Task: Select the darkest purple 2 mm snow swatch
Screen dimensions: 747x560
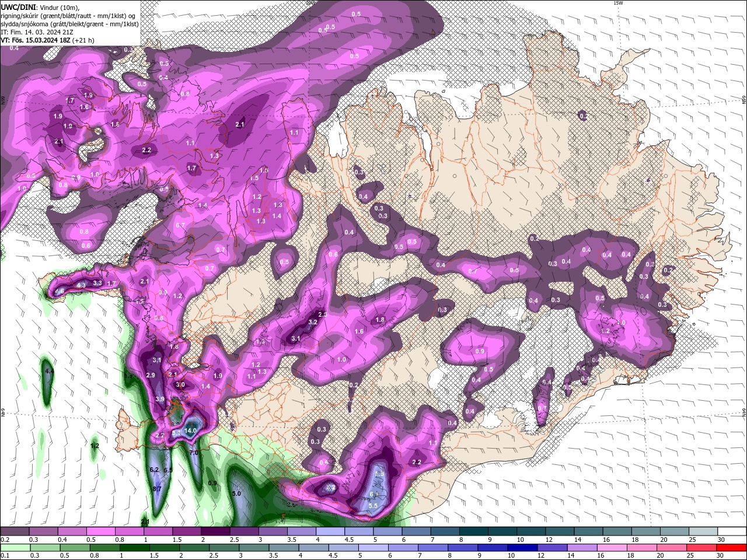Action: [x=215, y=531]
